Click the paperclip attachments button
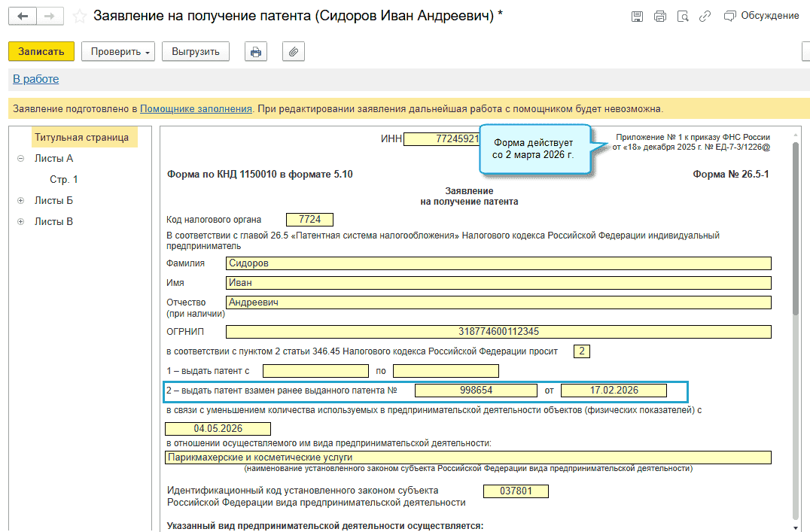810x532 pixels. pyautogui.click(x=293, y=51)
